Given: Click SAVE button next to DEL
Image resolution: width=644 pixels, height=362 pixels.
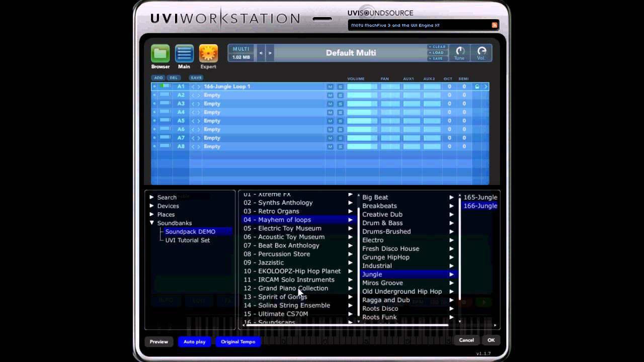Looking at the screenshot, I should pyautogui.click(x=196, y=78).
